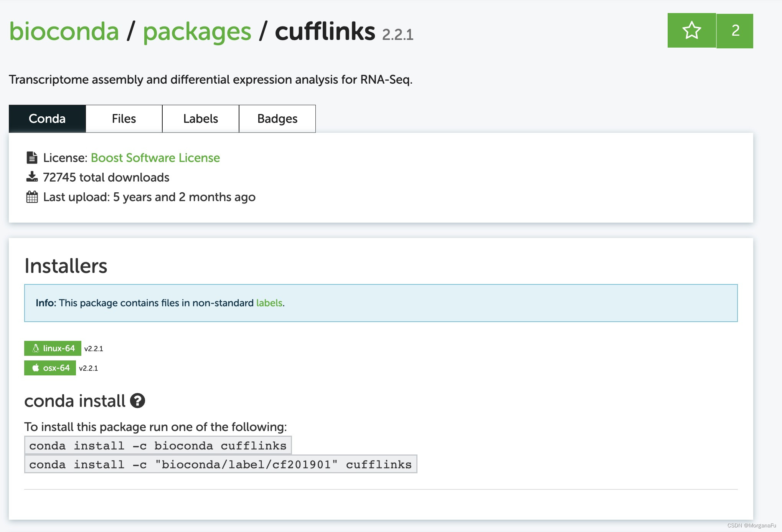Click the cf201901 label install command

pyautogui.click(x=220, y=464)
